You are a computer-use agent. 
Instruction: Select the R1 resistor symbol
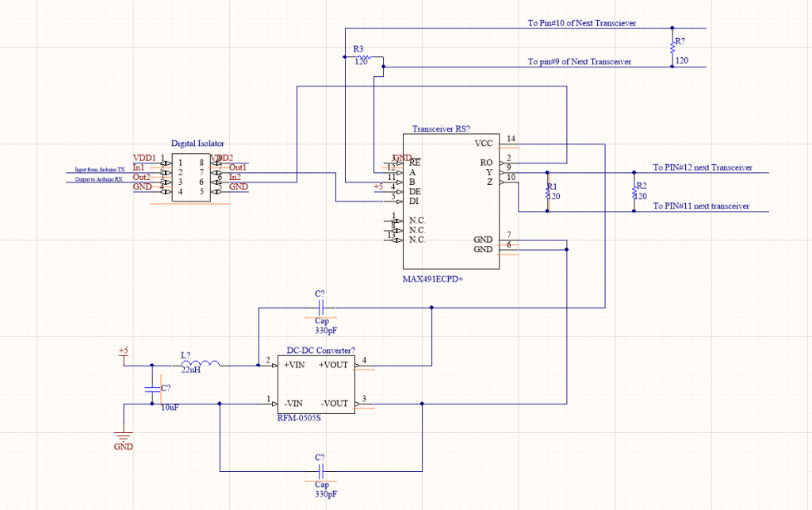(547, 190)
